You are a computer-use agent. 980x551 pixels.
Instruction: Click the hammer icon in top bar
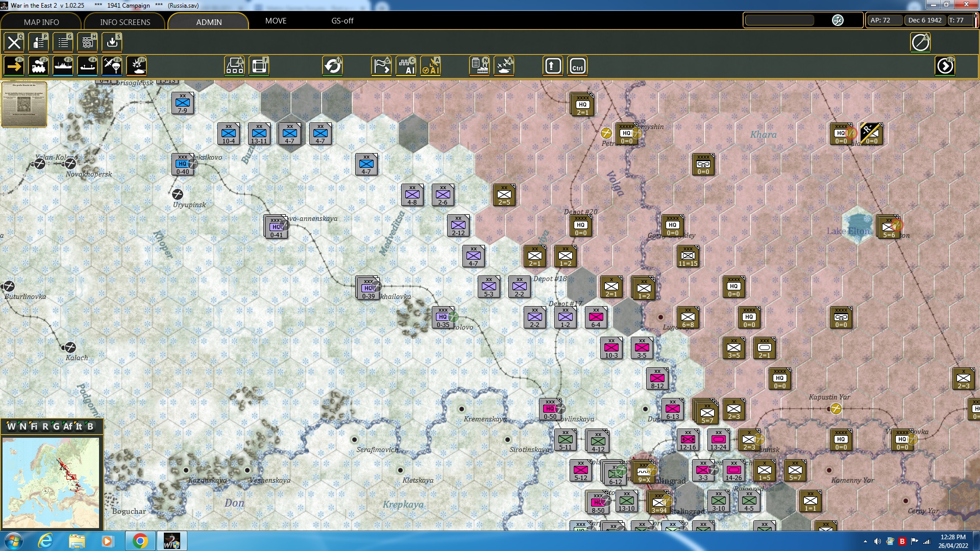coord(838,20)
